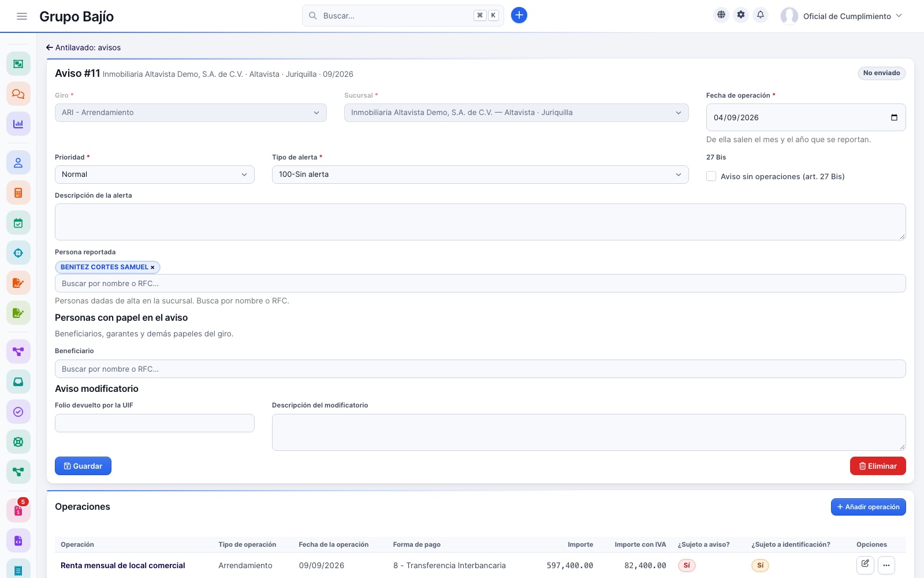The width and height of the screenshot is (924, 578).
Task: Open the speech bubbles chat sidebar icon
Action: tap(18, 94)
